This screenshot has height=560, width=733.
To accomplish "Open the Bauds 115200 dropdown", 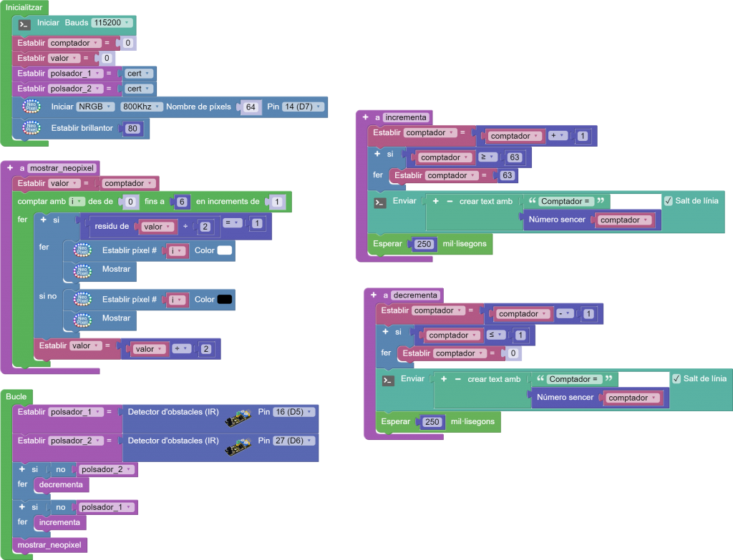I will [x=112, y=23].
